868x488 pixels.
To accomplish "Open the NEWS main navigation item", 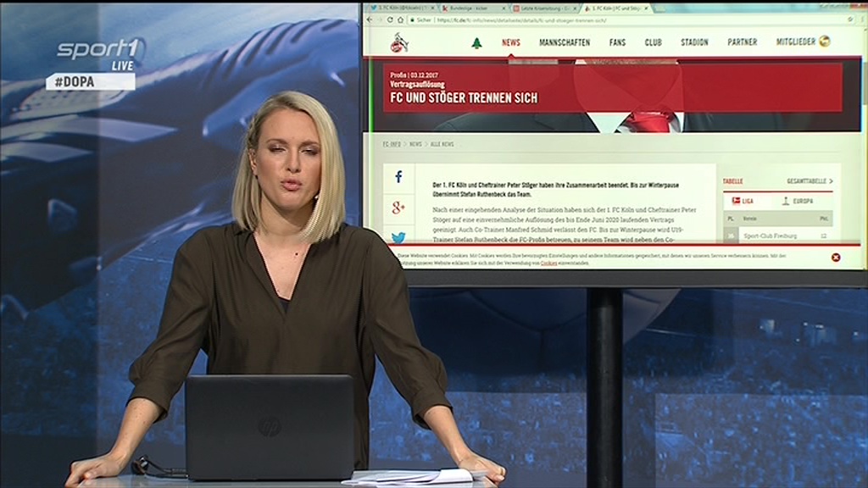I will pyautogui.click(x=511, y=42).
